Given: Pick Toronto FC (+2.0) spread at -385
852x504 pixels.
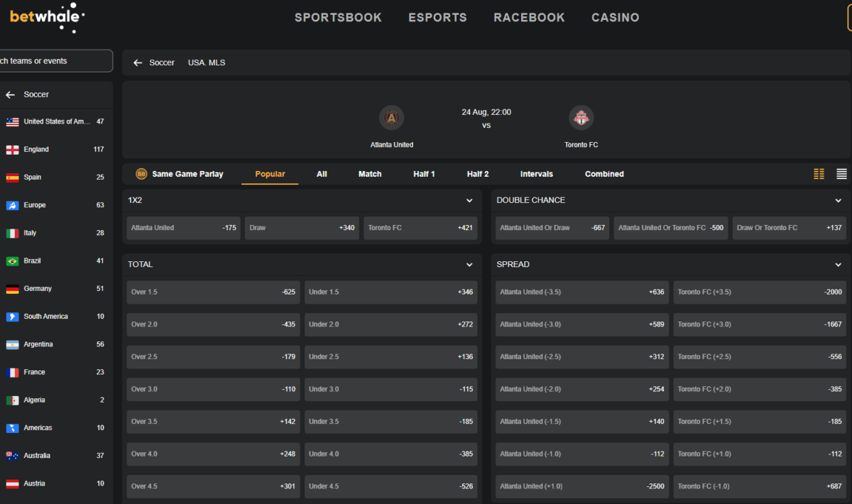Looking at the screenshot, I should tap(760, 390).
